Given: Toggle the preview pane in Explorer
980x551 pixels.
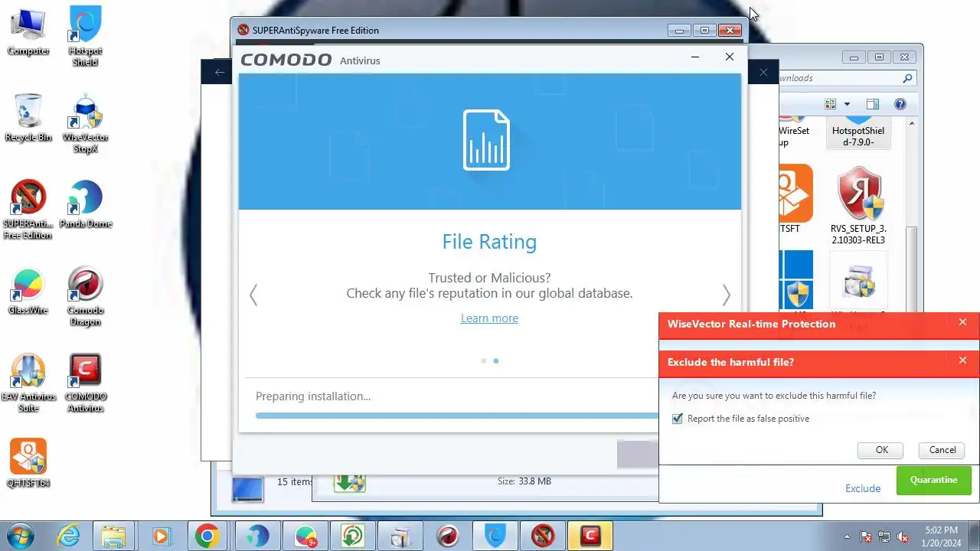Looking at the screenshot, I should 872,104.
